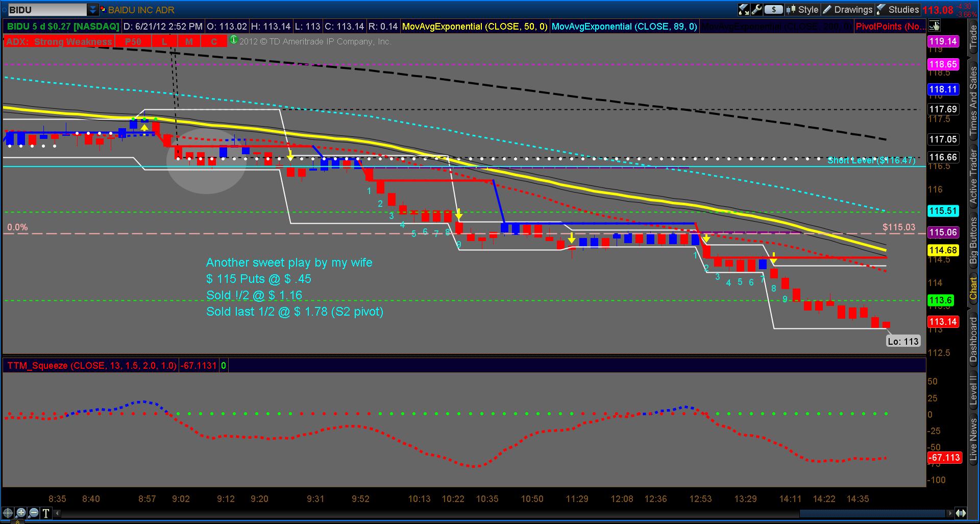Click the blue 118.11 price bubble
This screenshot has width=980, height=524.
pyautogui.click(x=943, y=89)
